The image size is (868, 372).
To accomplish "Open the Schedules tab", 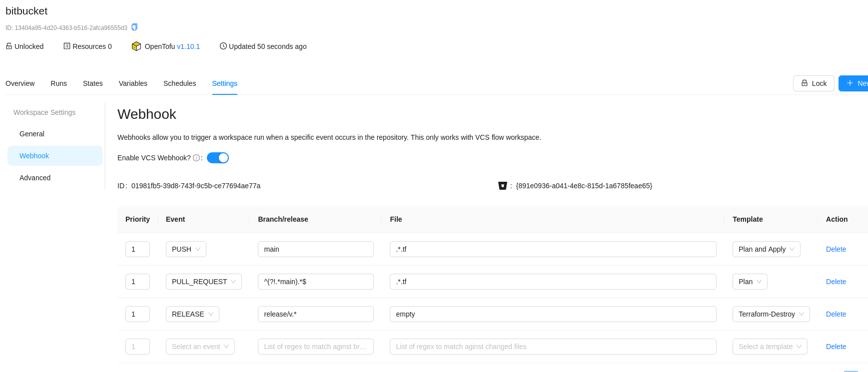I will (x=179, y=83).
